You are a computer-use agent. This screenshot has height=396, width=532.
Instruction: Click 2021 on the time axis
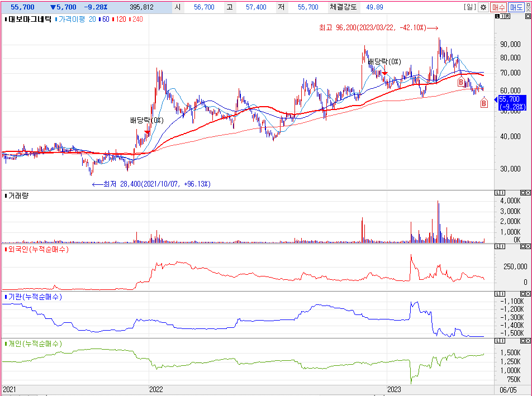9,389
